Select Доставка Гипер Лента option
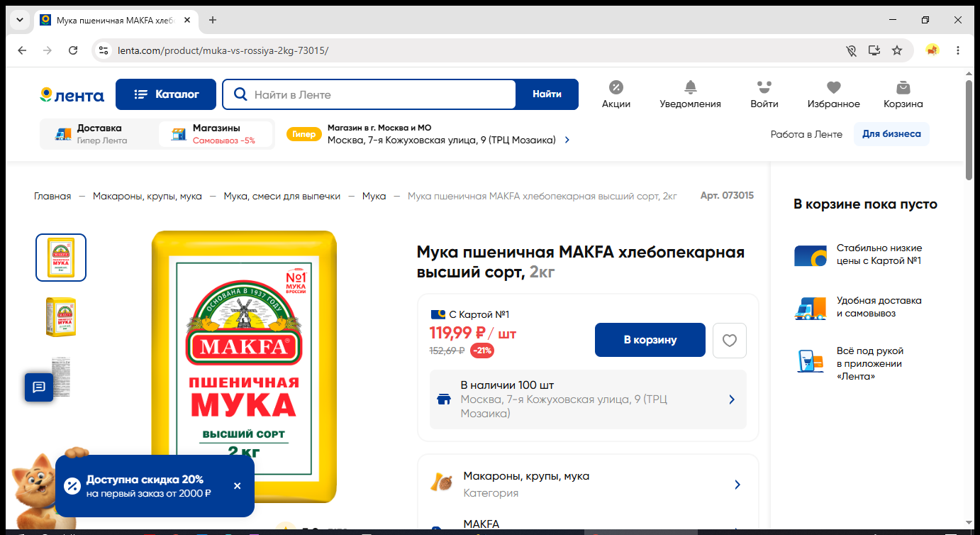Viewport: 980px width, 535px height. [x=99, y=134]
